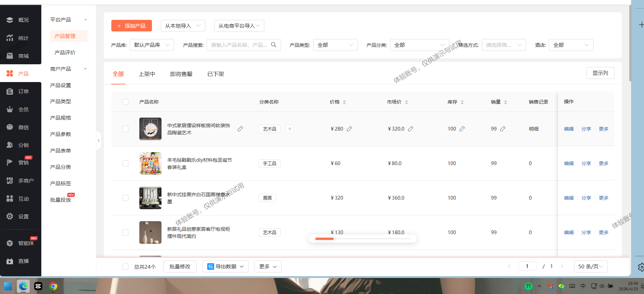Open the 设置 settings gear in sidebar
This screenshot has width=644, height=294.
[10, 216]
